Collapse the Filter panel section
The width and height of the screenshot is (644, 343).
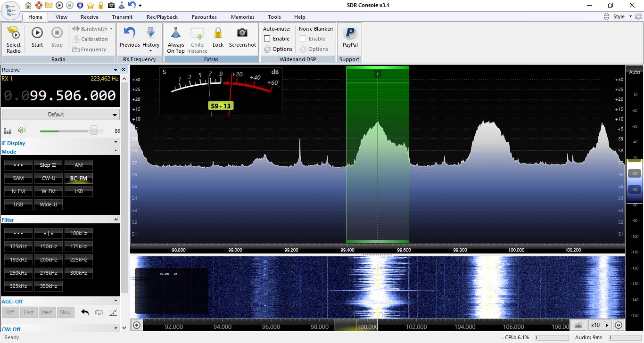tap(116, 219)
